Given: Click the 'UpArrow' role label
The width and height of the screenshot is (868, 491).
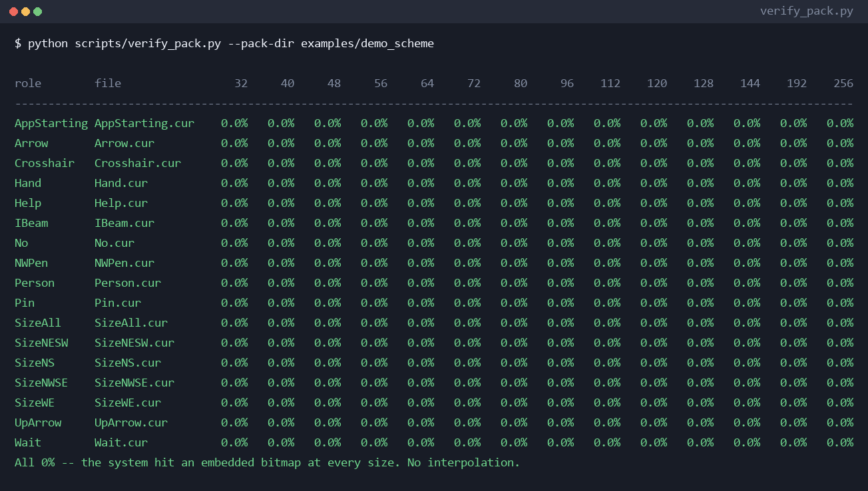Looking at the screenshot, I should pyautogui.click(x=38, y=422).
